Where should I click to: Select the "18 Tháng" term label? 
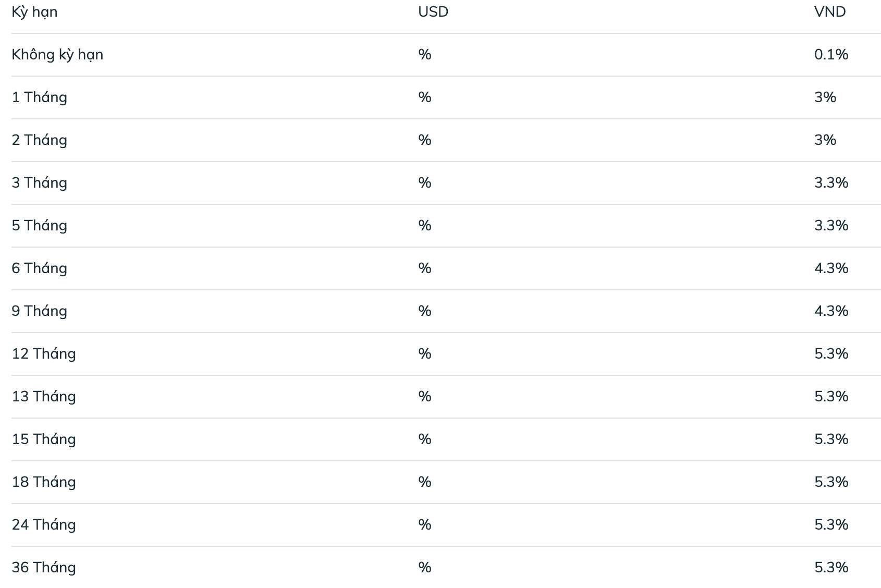pos(44,482)
